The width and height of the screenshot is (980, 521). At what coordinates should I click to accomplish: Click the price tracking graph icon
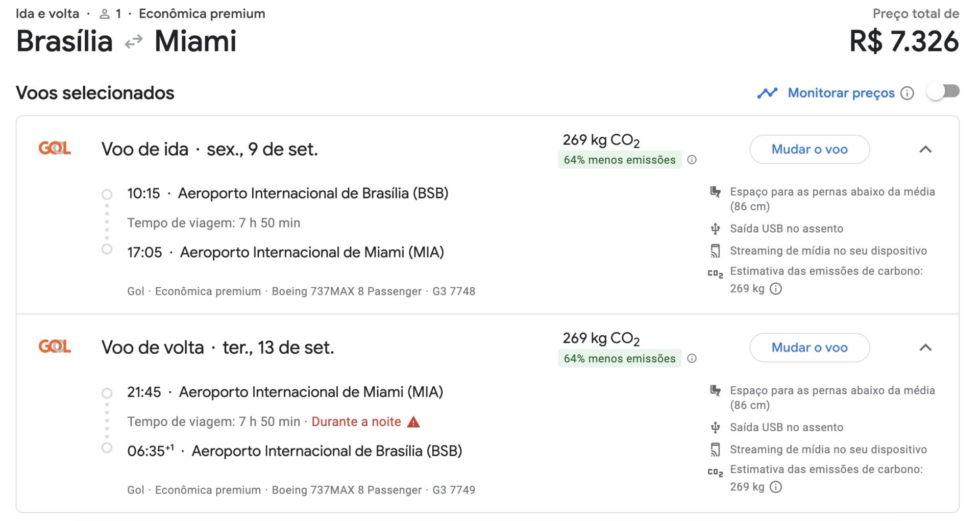point(767,93)
